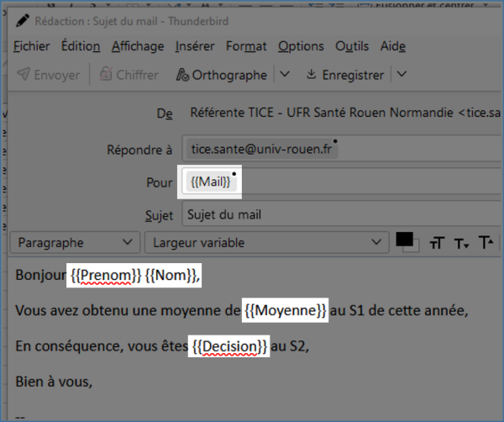The height and width of the screenshot is (422, 504).
Task: Select the tice.sante@univ-rouen.fr reply-to pill
Action: [x=261, y=150]
